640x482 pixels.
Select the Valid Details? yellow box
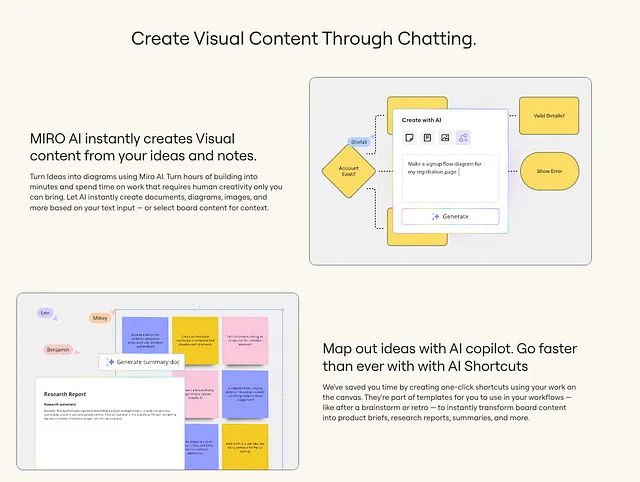click(549, 116)
